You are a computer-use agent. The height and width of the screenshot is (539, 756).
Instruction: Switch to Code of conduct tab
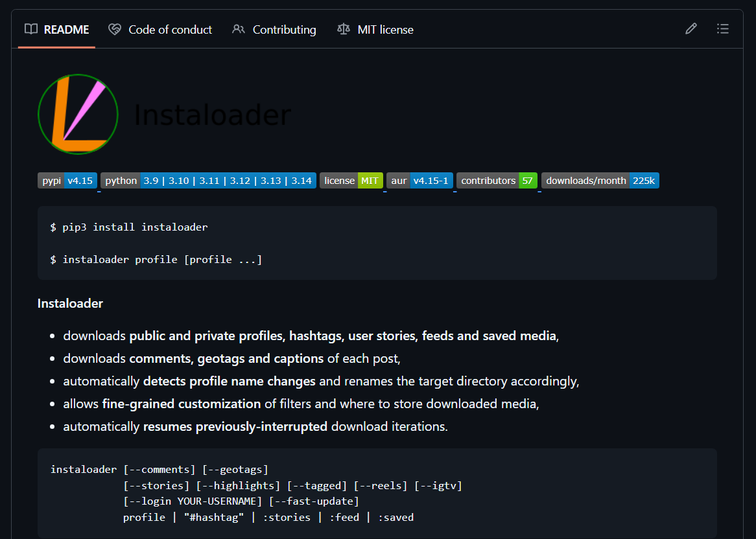pos(160,29)
